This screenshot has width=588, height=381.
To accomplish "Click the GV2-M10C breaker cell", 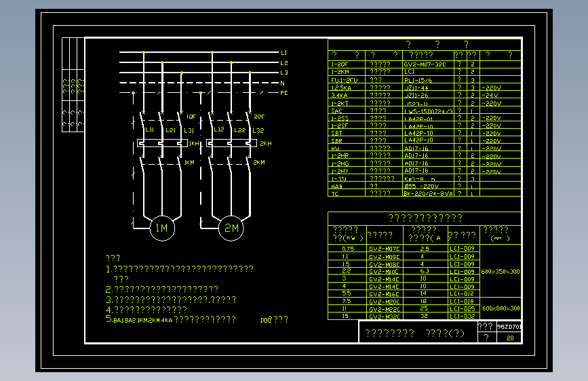I will 385,271.
